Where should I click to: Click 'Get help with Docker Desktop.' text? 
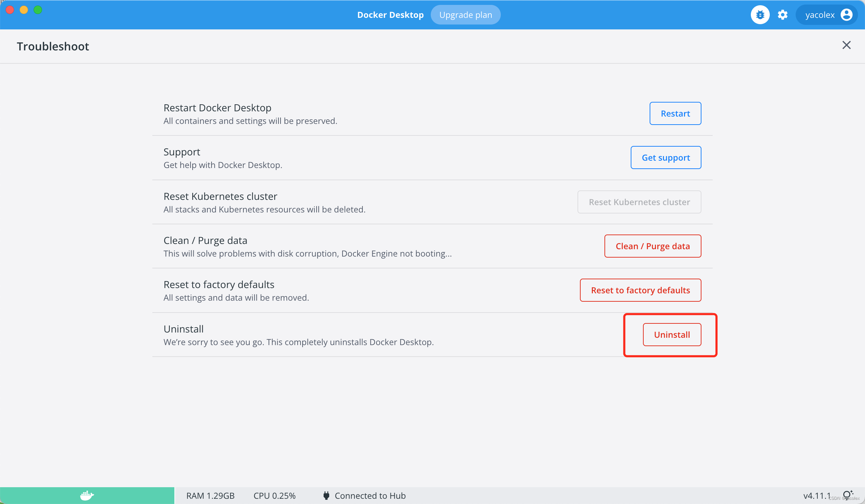click(x=223, y=165)
